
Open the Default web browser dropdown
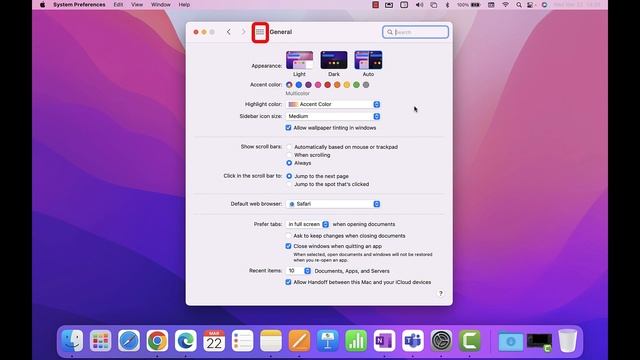pos(333,204)
